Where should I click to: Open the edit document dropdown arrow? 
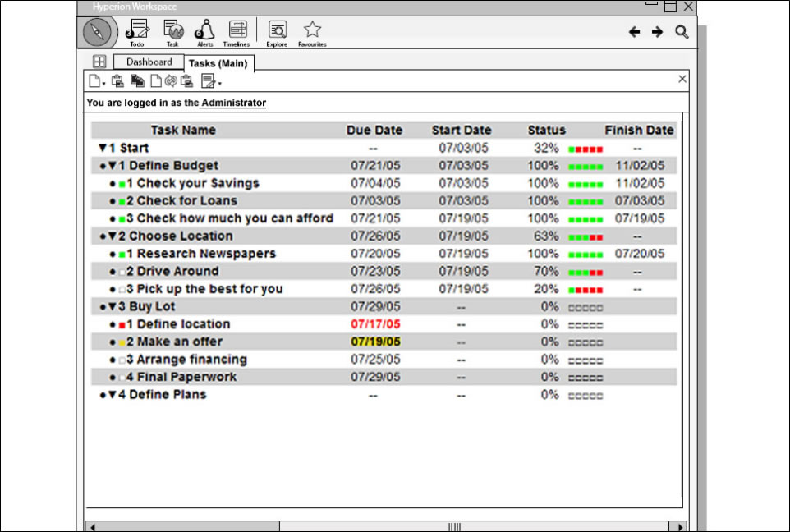coord(219,84)
